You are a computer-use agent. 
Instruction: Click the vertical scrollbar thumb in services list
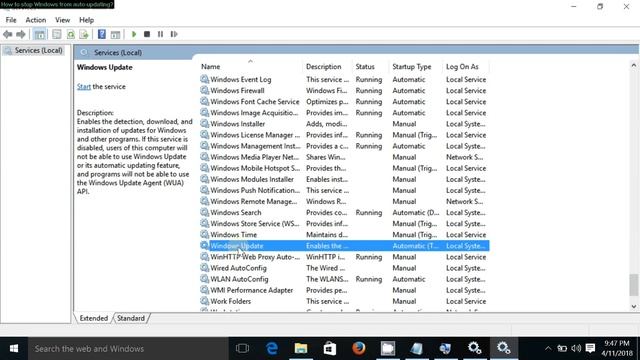tap(633, 284)
